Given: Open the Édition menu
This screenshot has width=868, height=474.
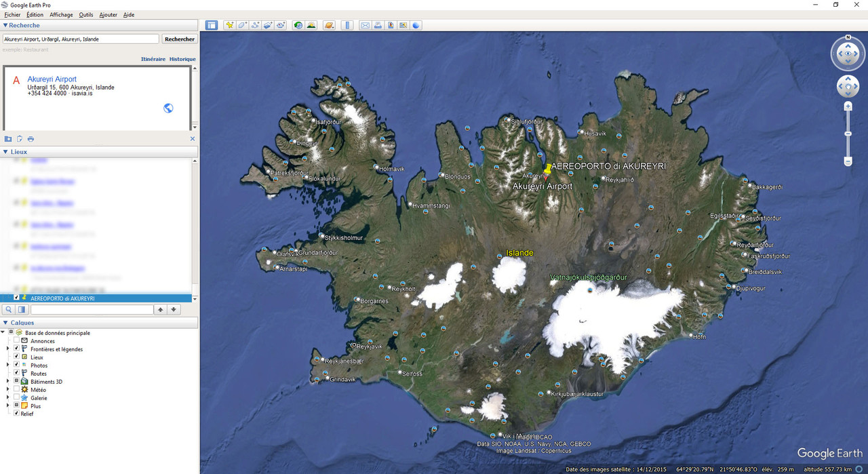Looking at the screenshot, I should [x=35, y=14].
